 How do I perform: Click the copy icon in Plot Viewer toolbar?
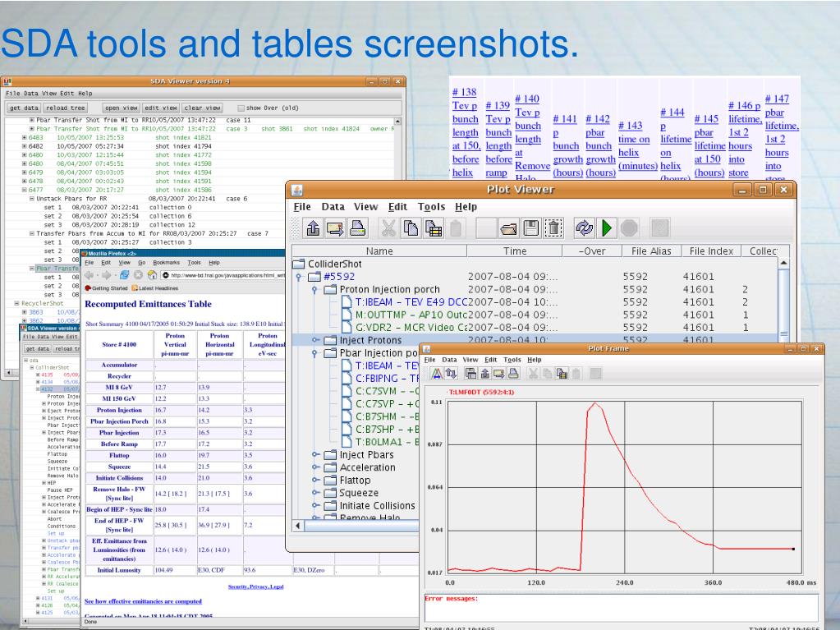(411, 228)
